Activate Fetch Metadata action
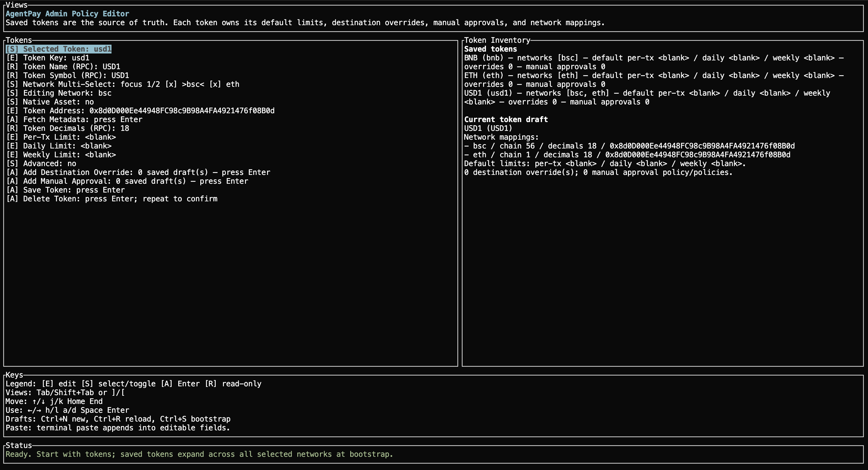 point(74,120)
